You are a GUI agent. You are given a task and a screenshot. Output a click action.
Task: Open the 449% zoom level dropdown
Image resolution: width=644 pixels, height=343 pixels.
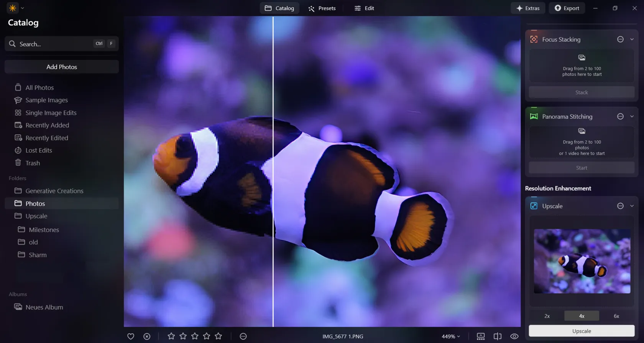[451, 336]
